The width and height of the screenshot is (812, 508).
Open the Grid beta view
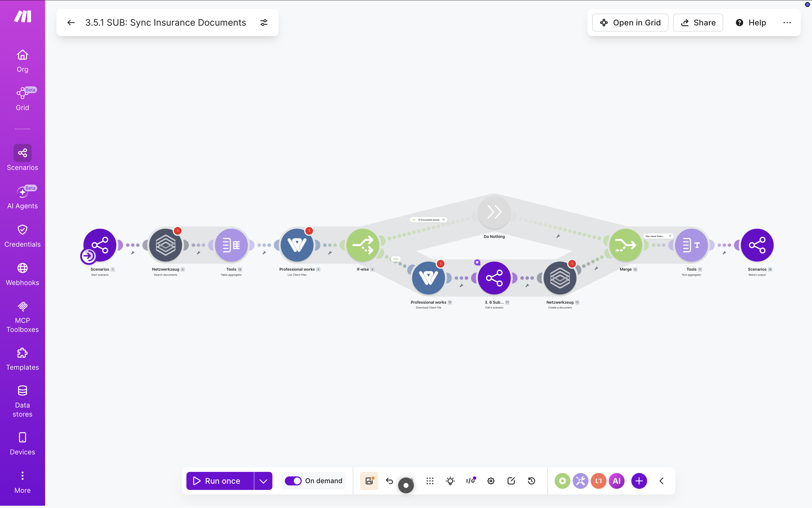click(x=23, y=99)
